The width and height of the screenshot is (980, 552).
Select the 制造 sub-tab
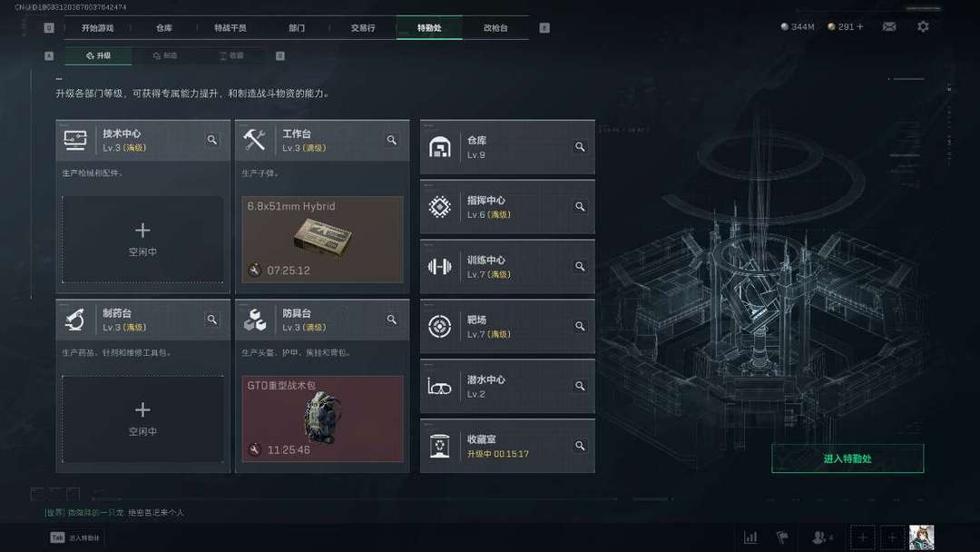[165, 55]
